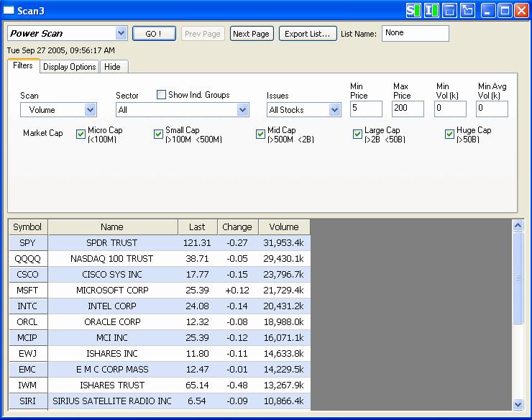Screen dimensions: 532x420
Task: Click the results list vertical scrollbar thumb
Action: 518,278
